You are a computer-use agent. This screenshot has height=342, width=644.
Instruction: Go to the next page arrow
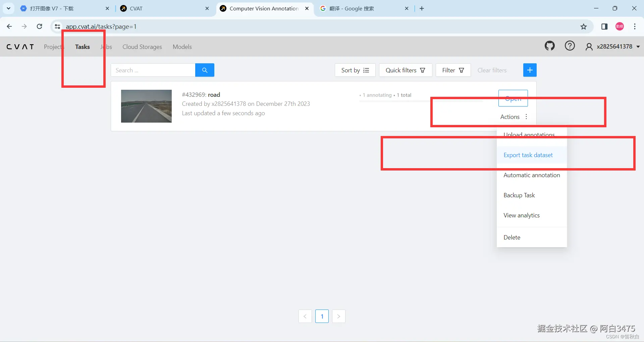pyautogui.click(x=339, y=316)
